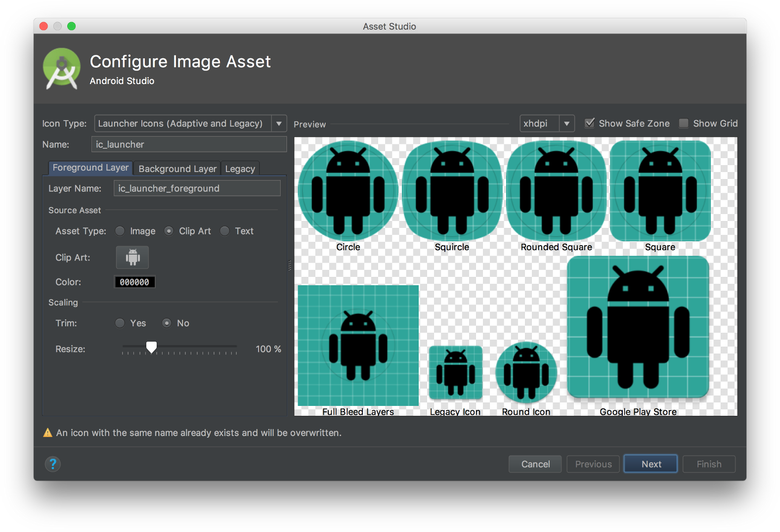Screen dimensions: 780x532
Task: Enable the Show Grid checkbox
Action: pyautogui.click(x=684, y=123)
